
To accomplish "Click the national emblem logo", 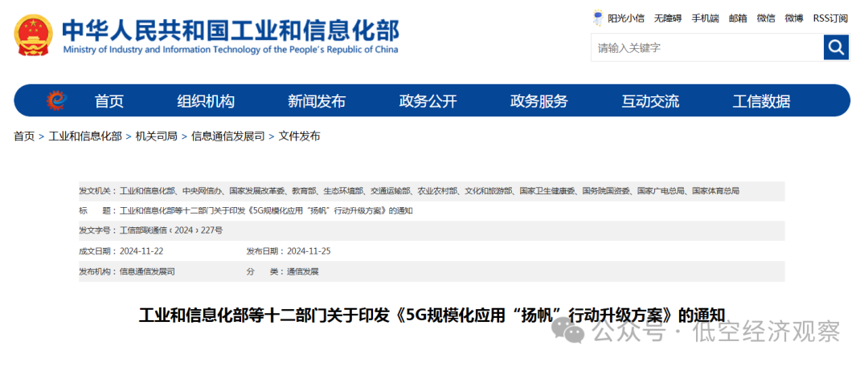I will [x=33, y=35].
